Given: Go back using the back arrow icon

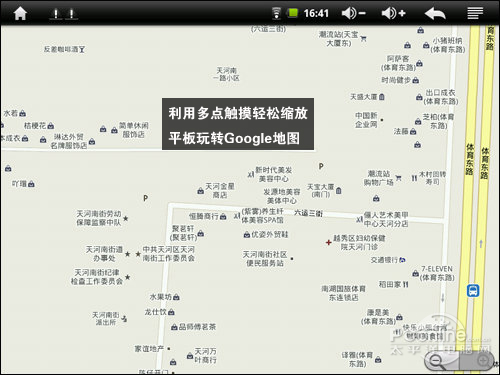Looking at the screenshot, I should click(x=435, y=13).
